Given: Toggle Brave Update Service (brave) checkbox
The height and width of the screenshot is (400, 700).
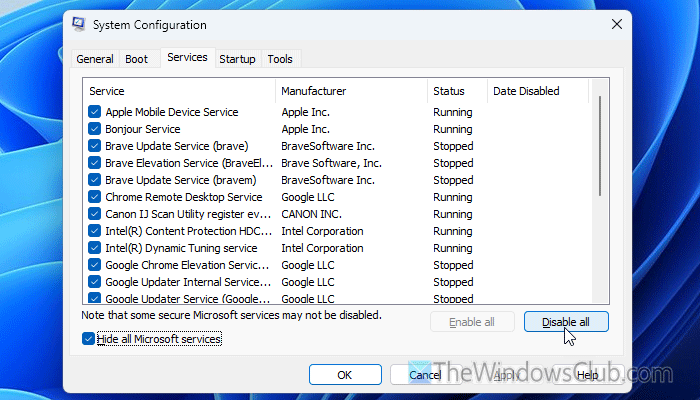Looking at the screenshot, I should tap(94, 146).
